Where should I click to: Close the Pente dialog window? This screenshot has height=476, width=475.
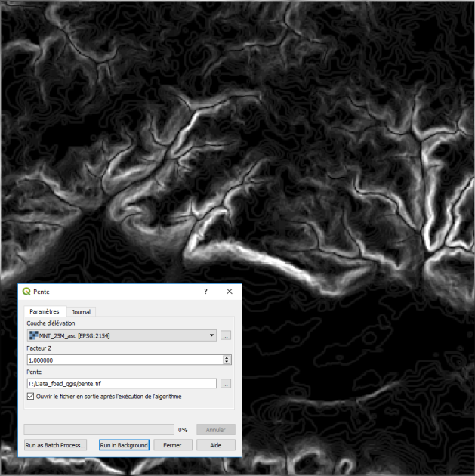pos(230,292)
